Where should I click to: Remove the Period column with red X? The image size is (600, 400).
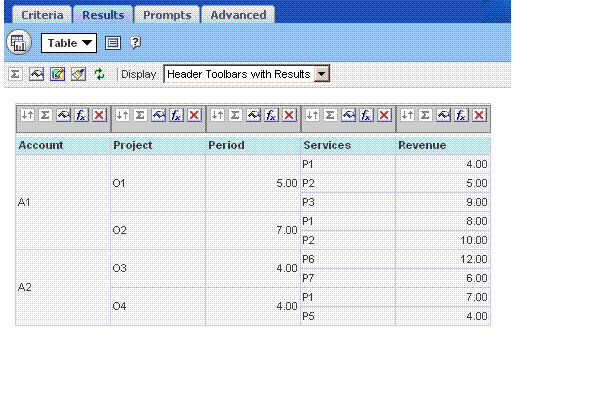(x=289, y=115)
